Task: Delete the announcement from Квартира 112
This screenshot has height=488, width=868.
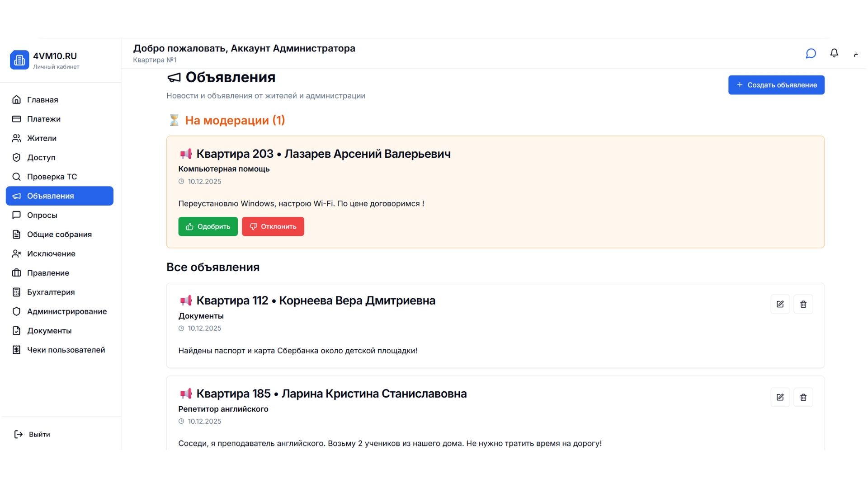Action: pos(803,304)
